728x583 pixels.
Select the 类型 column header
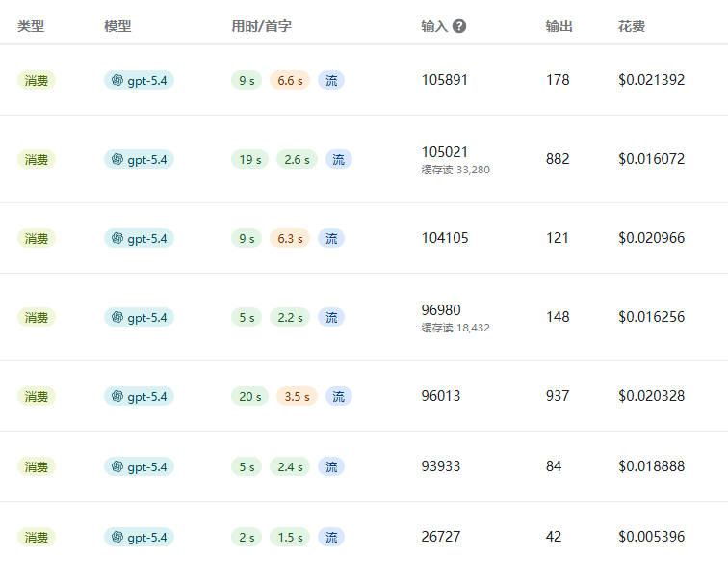point(31,26)
